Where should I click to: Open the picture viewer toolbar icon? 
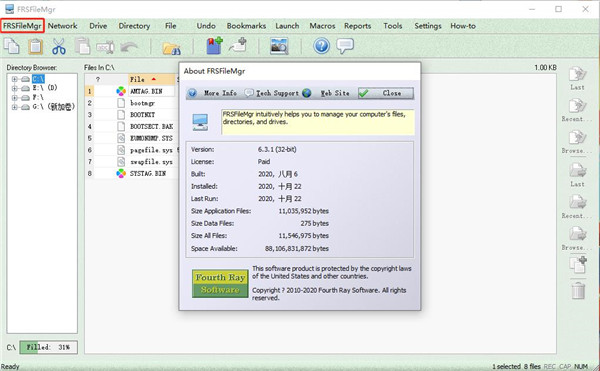point(279,46)
